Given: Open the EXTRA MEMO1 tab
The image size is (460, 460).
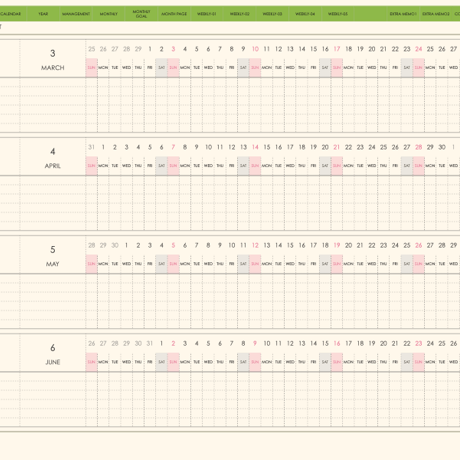Looking at the screenshot, I should (x=403, y=14).
